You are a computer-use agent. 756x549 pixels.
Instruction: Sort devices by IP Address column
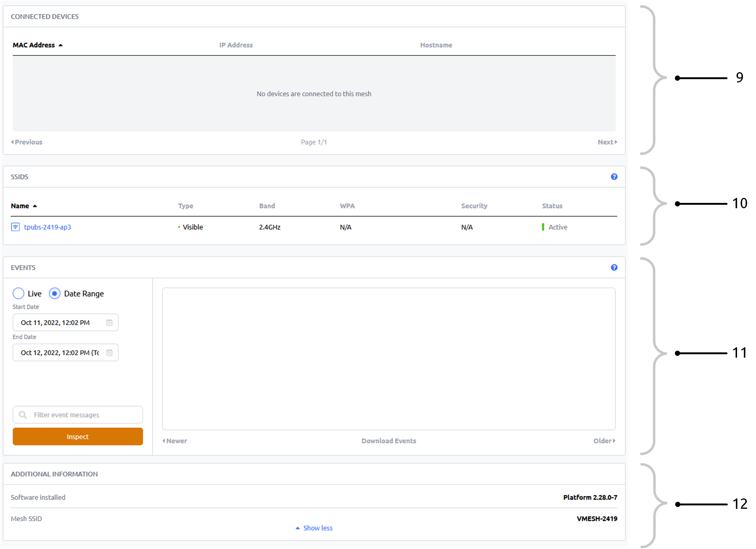pyautogui.click(x=236, y=45)
